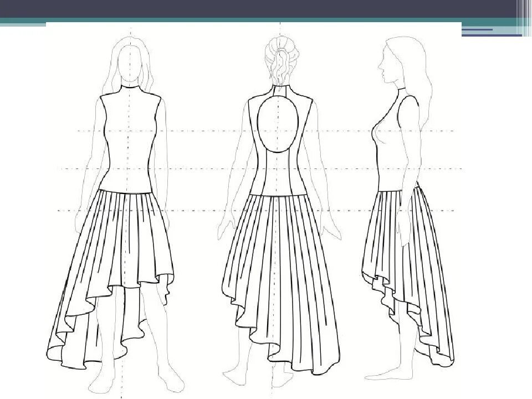Screen dimensions: 532x399
Task: Click the stand collar on the back view dress
Action: (x=280, y=91)
